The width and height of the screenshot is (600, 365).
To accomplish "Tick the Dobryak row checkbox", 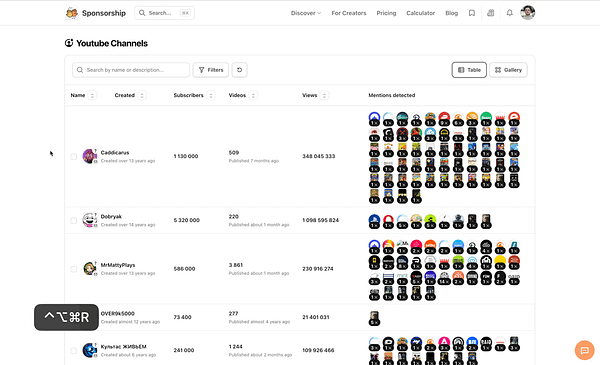I will (73, 220).
